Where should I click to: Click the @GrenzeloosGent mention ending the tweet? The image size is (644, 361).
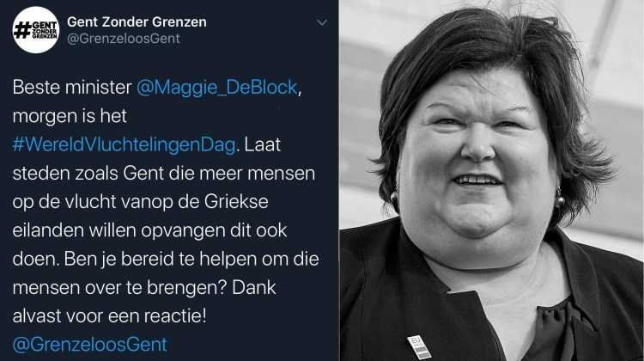click(x=89, y=345)
